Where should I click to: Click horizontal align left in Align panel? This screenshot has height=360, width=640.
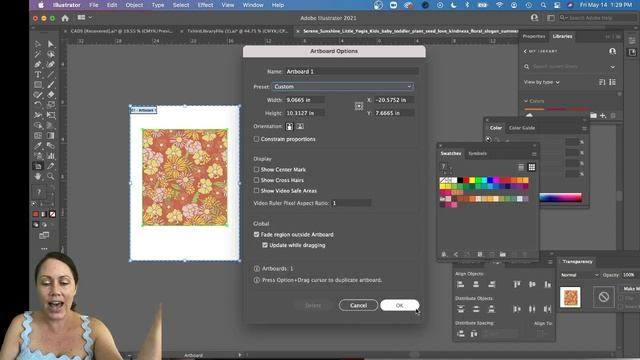[461, 284]
